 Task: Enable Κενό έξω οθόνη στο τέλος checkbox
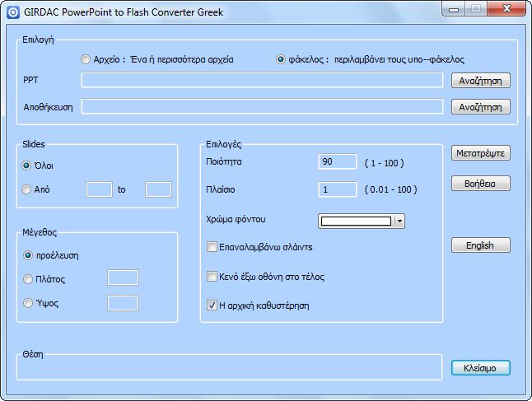click(212, 277)
